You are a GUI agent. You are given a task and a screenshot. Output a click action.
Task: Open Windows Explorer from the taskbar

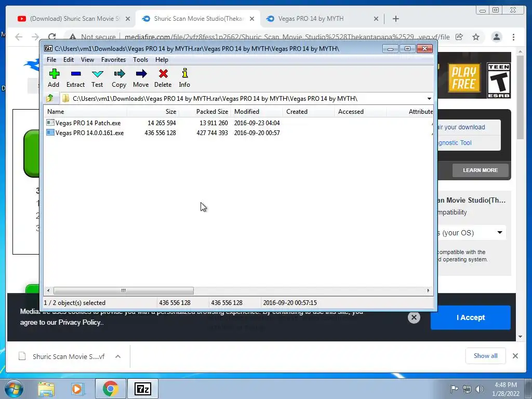[46, 389]
